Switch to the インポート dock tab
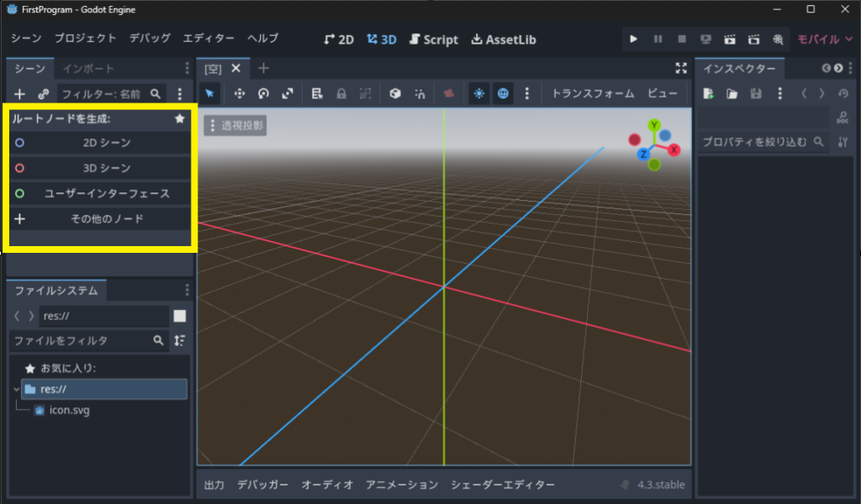The width and height of the screenshot is (861, 504). pyautogui.click(x=87, y=69)
